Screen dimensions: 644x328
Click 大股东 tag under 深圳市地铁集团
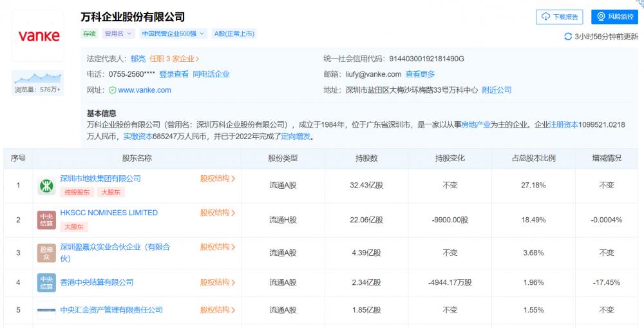111,192
